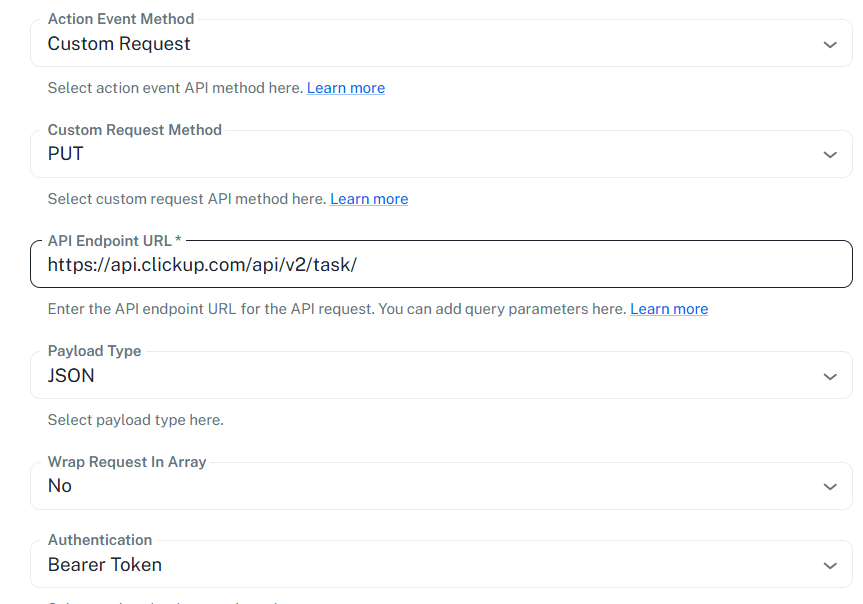The image size is (863, 604).
Task: Click the chevron arrow beside Bearer Token
Action: click(830, 565)
